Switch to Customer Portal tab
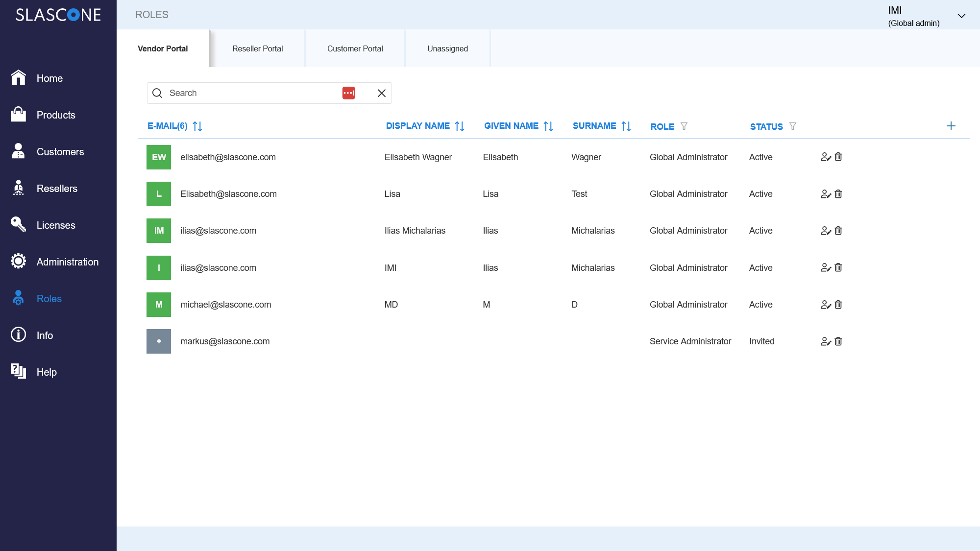The width and height of the screenshot is (980, 551). click(x=355, y=48)
